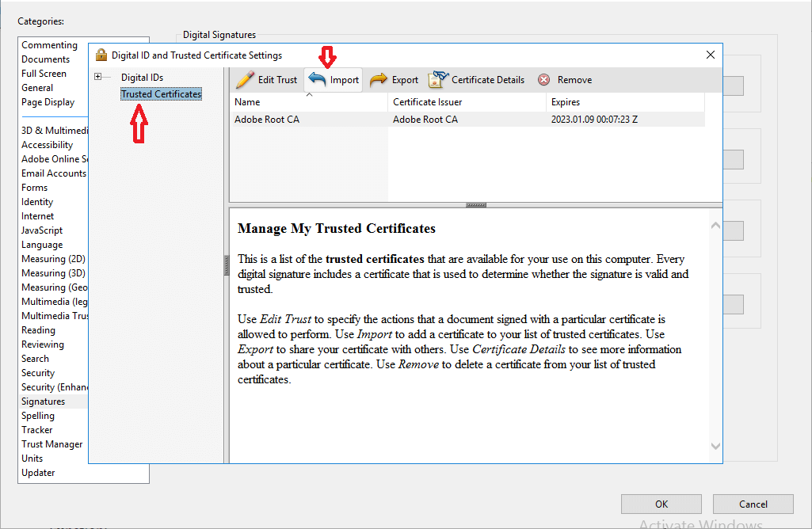The width and height of the screenshot is (812, 529).
Task: Click the Export arrow icon
Action: point(379,79)
